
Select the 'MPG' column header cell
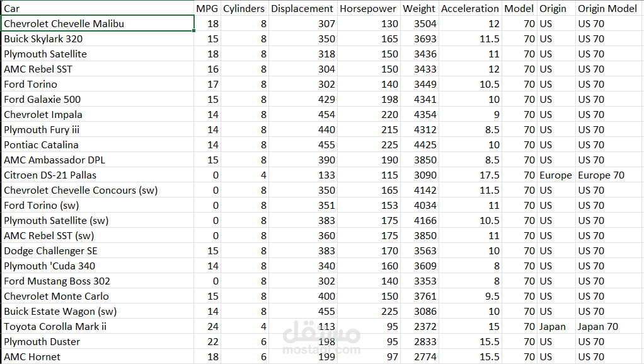[207, 8]
